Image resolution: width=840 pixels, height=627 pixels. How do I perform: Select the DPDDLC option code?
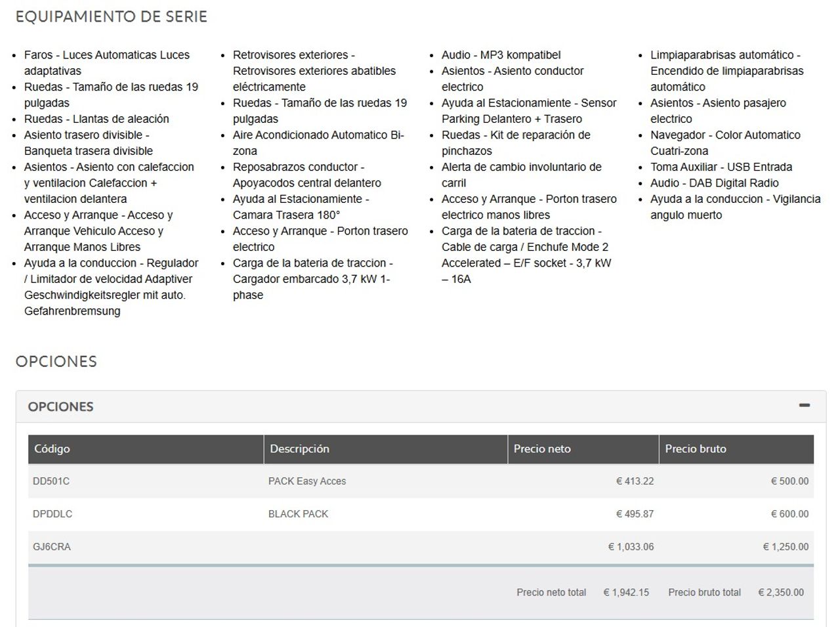[52, 514]
